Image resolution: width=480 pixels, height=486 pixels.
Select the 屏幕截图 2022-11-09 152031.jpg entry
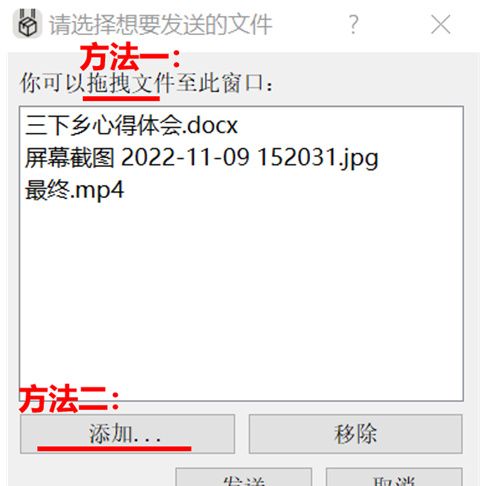tap(202, 158)
